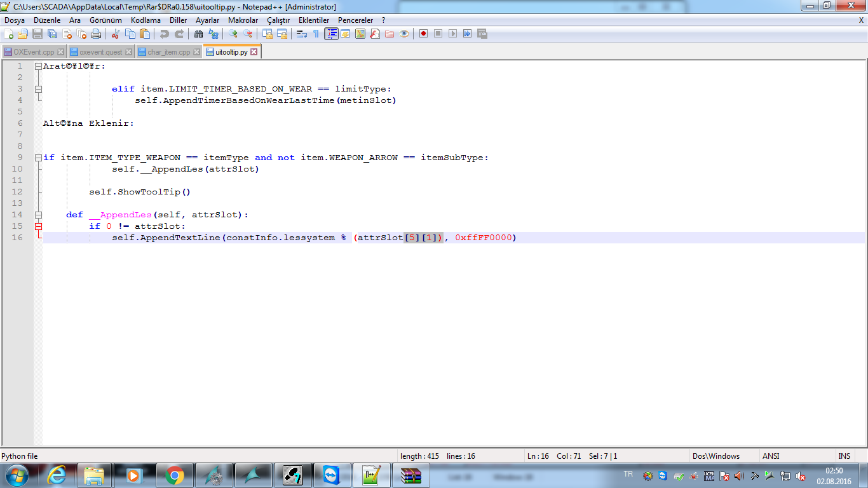Open the Kodlama menu
The image size is (868, 488).
[x=146, y=20]
